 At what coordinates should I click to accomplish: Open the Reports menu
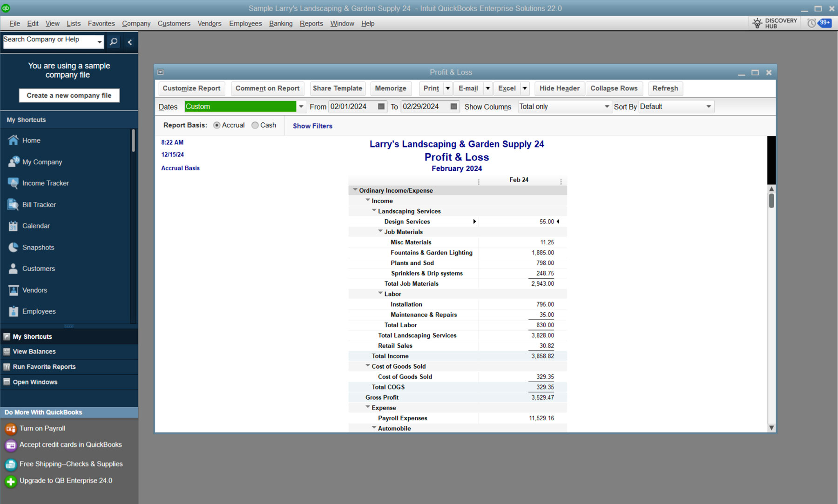tap(311, 23)
